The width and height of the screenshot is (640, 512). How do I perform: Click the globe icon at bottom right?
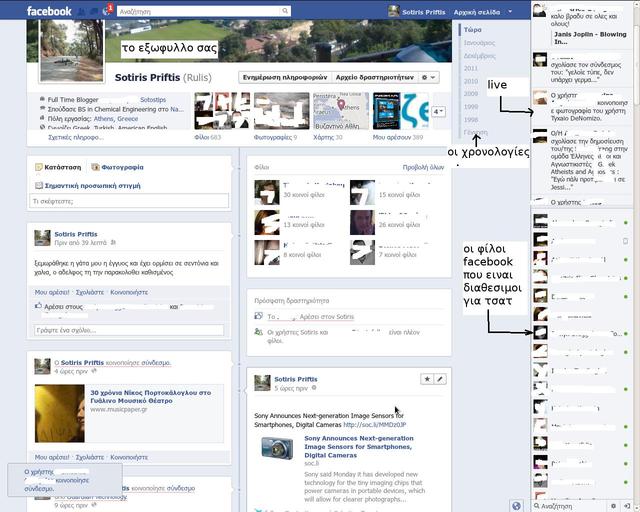click(516, 506)
